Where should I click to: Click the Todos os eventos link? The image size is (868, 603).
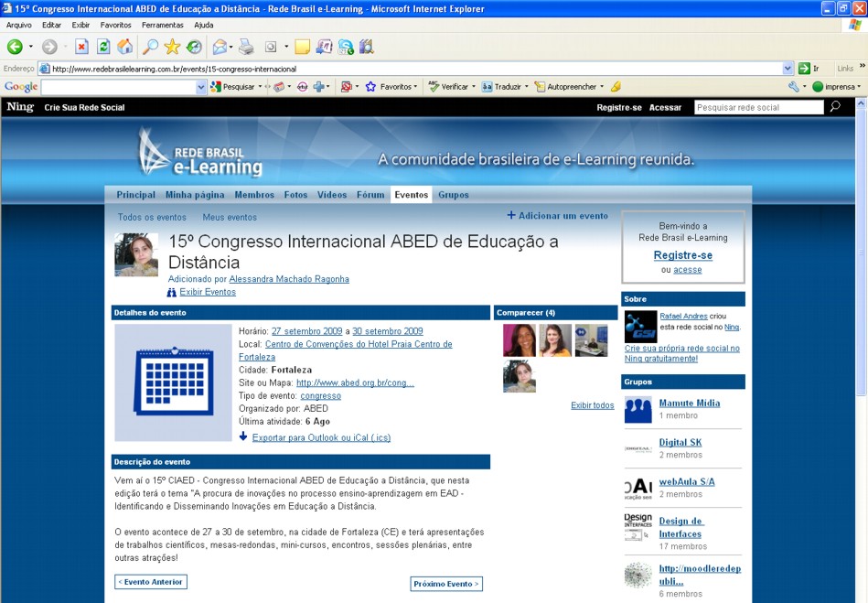(x=152, y=218)
